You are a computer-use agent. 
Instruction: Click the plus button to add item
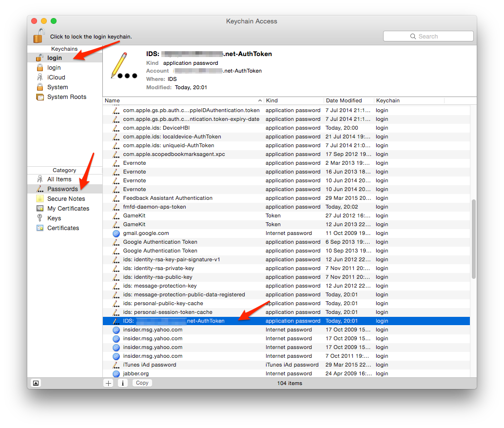coord(108,383)
